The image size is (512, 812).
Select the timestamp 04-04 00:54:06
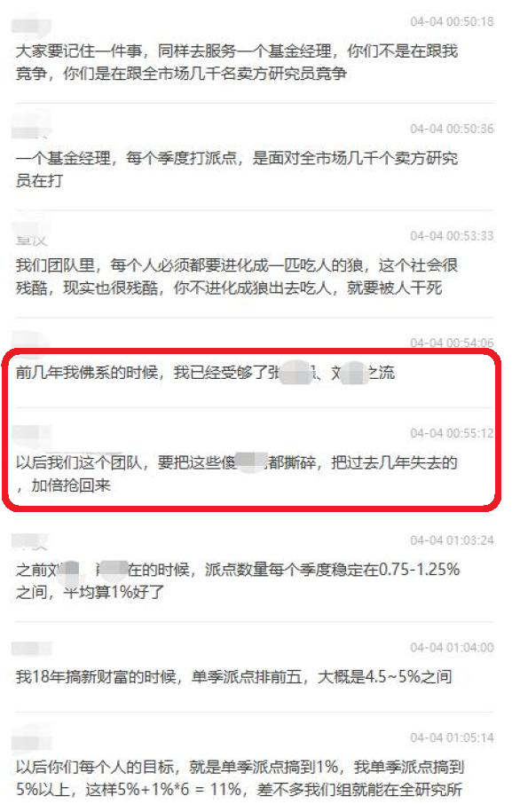coord(452,343)
